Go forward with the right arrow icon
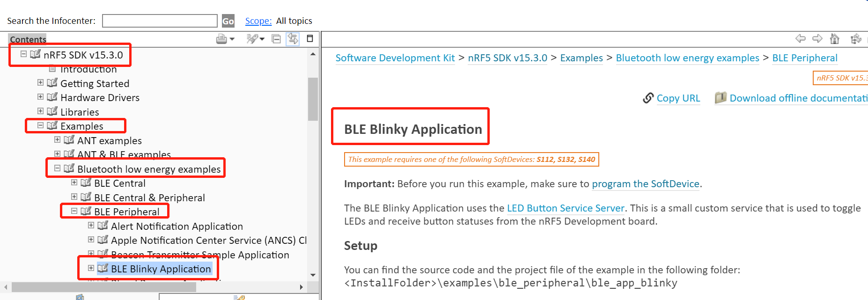The width and height of the screenshot is (868, 300). (x=817, y=38)
